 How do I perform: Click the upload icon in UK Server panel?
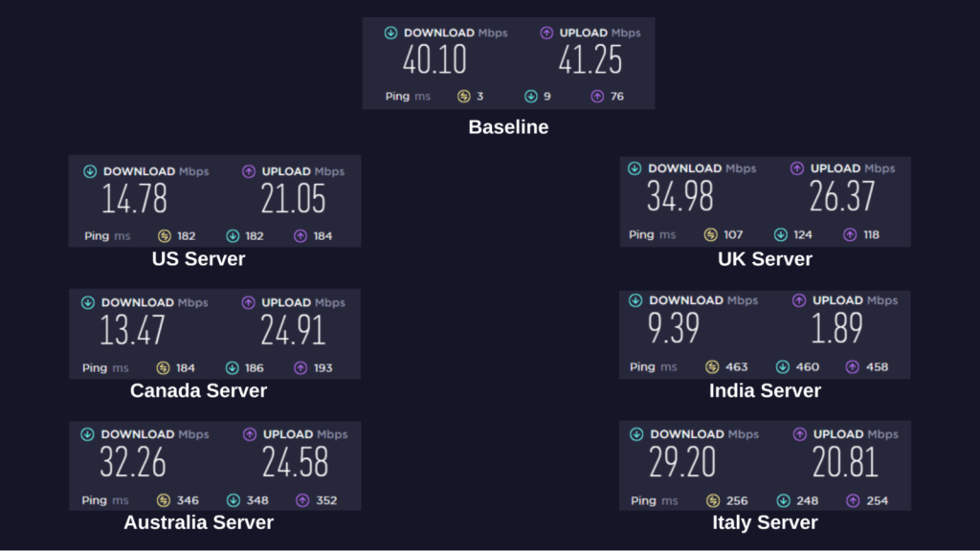tap(797, 168)
